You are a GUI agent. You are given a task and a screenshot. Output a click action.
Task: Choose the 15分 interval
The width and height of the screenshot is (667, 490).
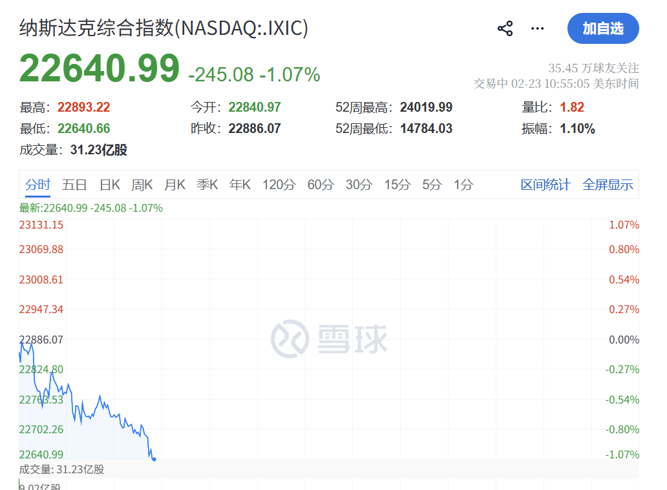[397, 184]
